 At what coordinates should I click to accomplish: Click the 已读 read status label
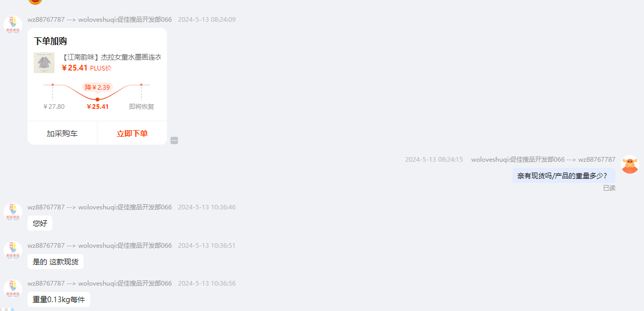(609, 188)
